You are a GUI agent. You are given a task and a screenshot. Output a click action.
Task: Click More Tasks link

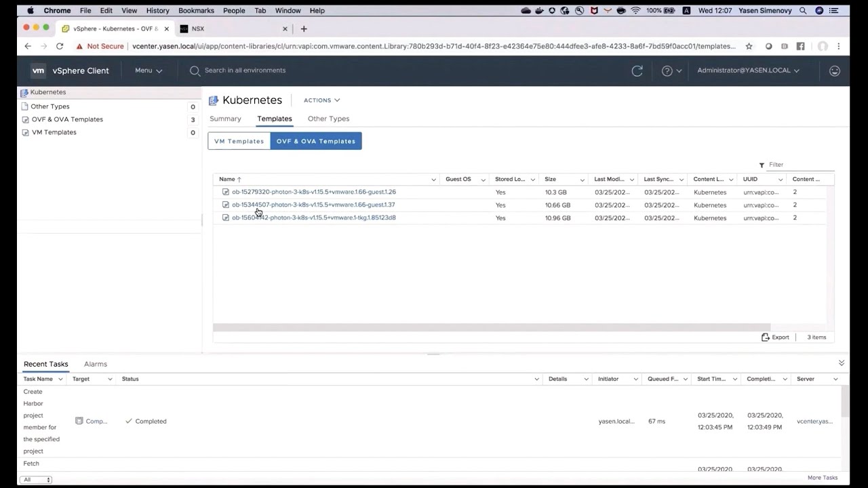tap(822, 478)
